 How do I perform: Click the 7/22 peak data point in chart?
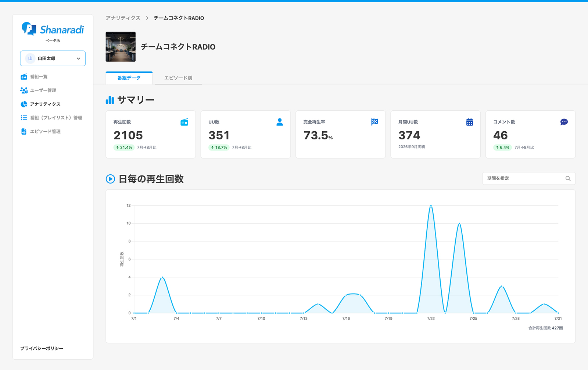click(x=431, y=206)
